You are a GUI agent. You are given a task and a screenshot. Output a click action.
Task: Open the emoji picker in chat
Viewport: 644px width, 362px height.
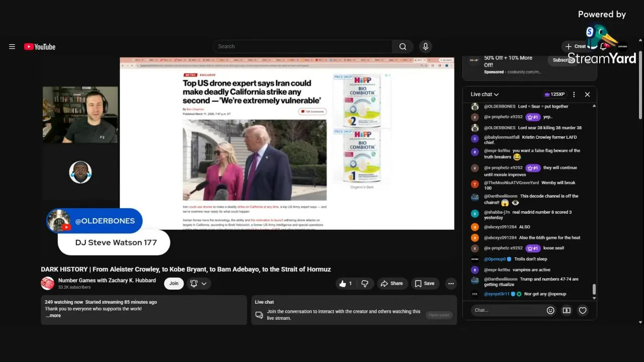point(550,310)
